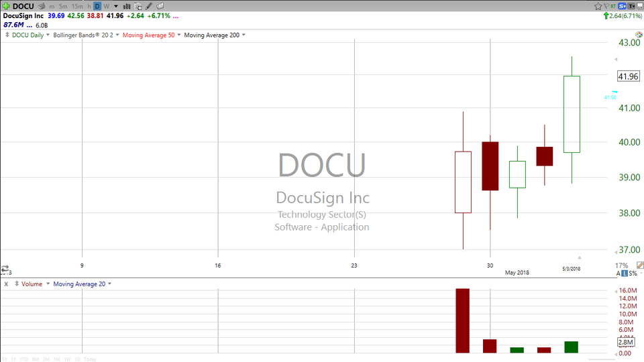The width and height of the screenshot is (644, 362).
Task: Select the Daily 'D' timeframe button
Action: tap(97, 6)
